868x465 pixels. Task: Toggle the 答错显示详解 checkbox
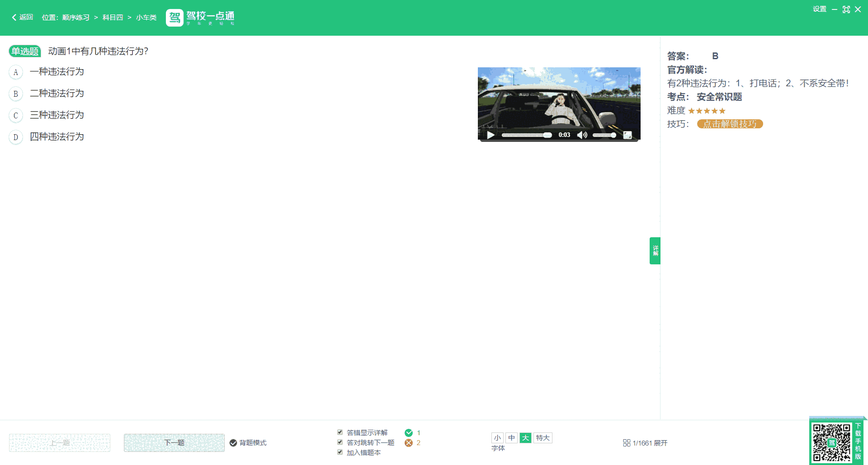pyautogui.click(x=340, y=432)
